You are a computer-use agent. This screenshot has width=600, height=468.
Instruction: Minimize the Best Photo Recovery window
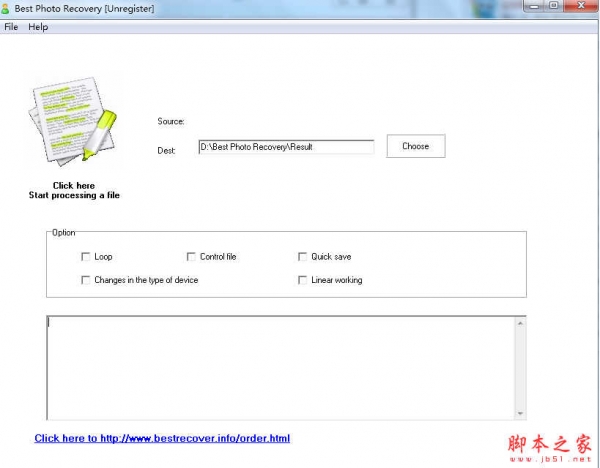534,6
